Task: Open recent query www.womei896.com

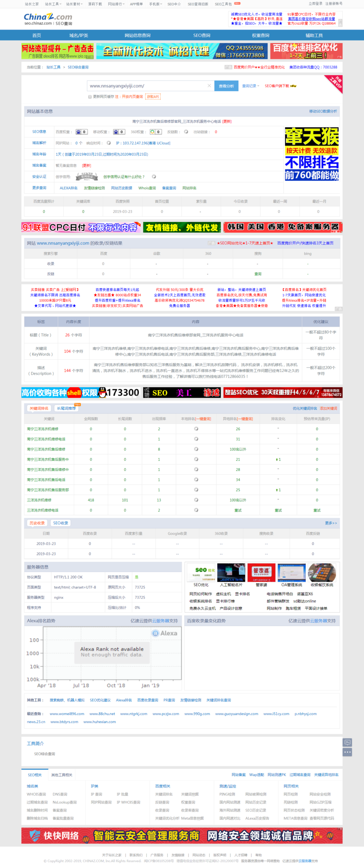Action: pos(67,713)
